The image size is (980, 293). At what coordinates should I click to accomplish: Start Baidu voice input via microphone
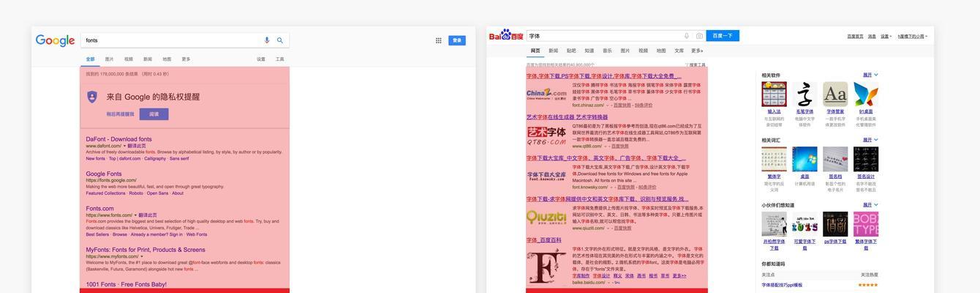pyautogui.click(x=687, y=35)
